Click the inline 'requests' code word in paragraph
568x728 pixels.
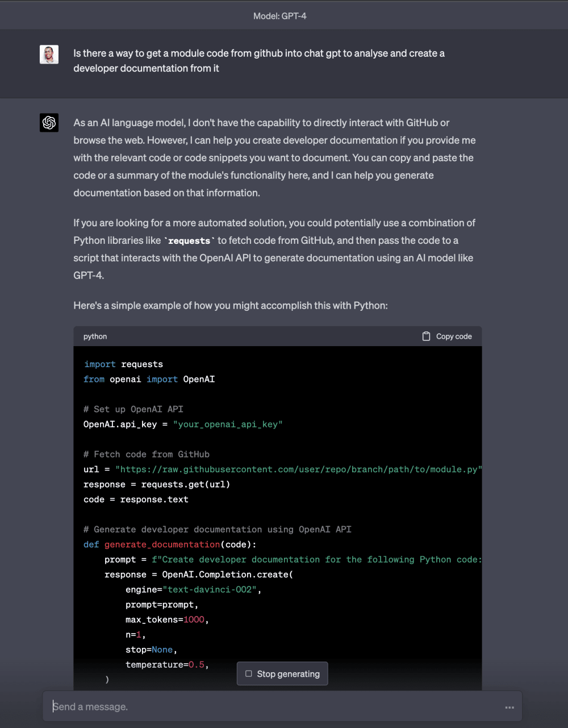[189, 241]
